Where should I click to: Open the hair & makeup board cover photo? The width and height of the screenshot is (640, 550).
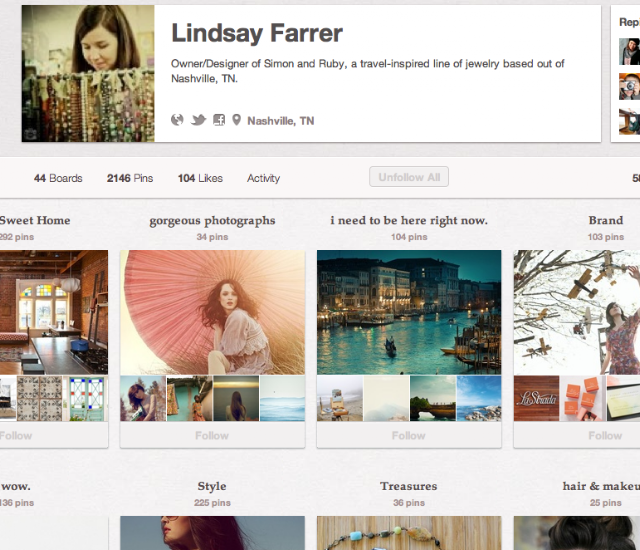point(577,533)
